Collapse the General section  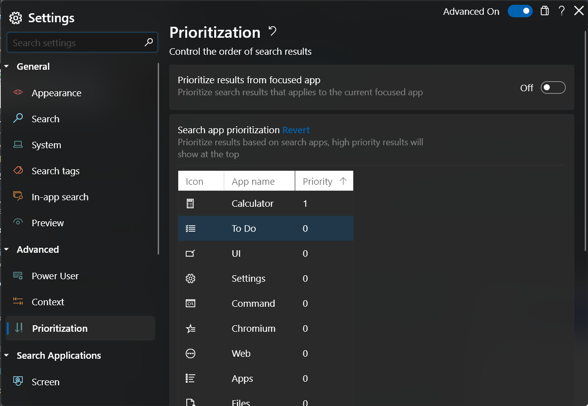[x=6, y=66]
